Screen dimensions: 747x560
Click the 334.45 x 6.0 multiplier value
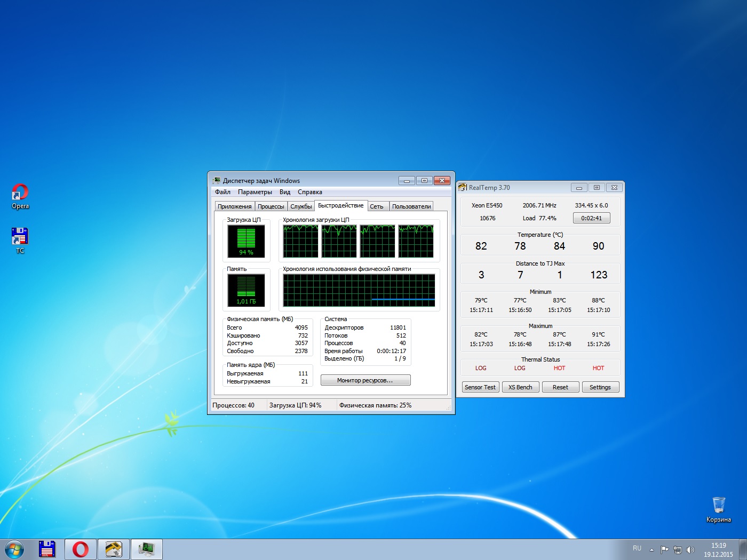click(592, 205)
